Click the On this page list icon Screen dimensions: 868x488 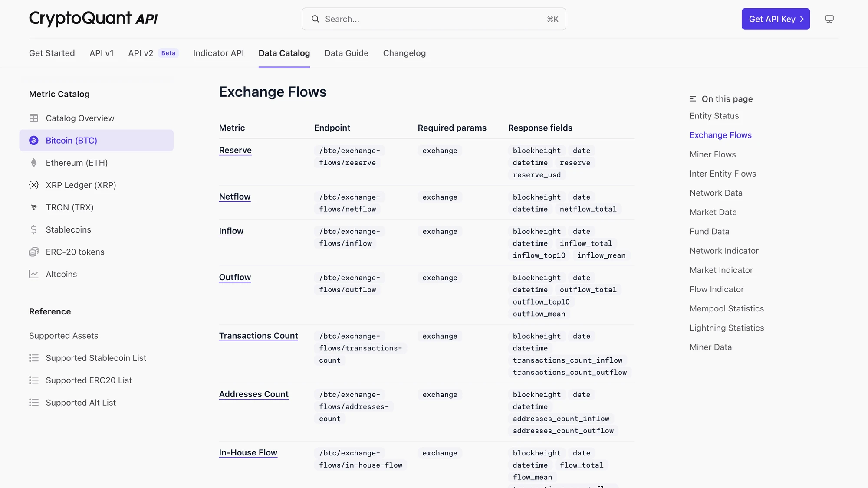693,99
